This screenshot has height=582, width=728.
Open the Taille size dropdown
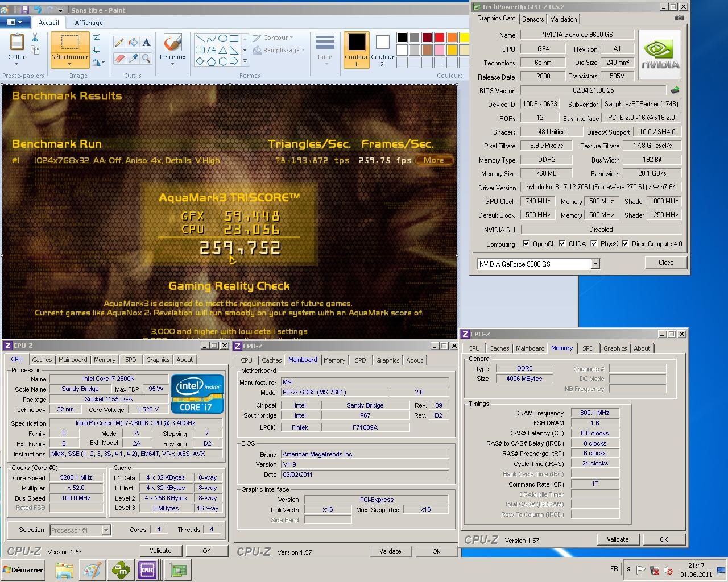click(325, 49)
